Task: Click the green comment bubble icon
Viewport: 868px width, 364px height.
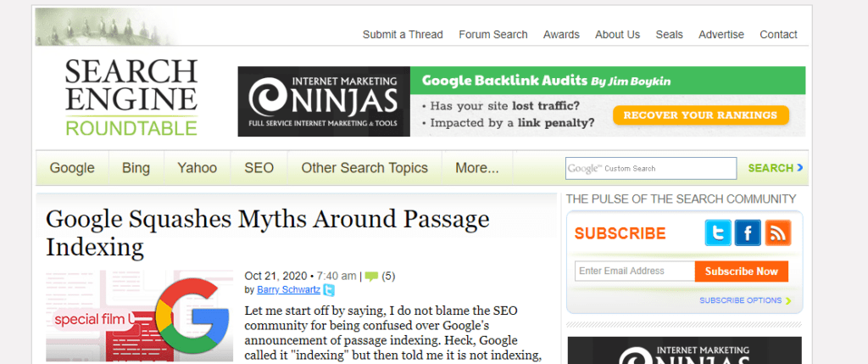Action: coord(371,277)
